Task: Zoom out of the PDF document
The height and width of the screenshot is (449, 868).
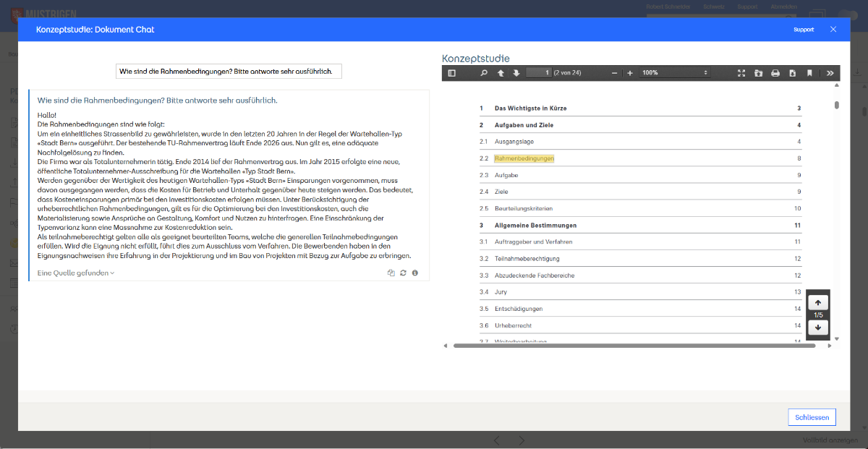Action: point(614,73)
